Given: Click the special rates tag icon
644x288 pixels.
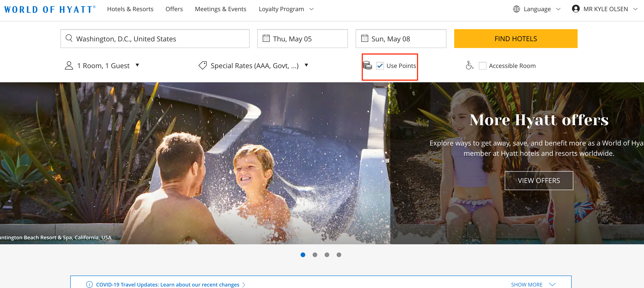Looking at the screenshot, I should 202,66.
